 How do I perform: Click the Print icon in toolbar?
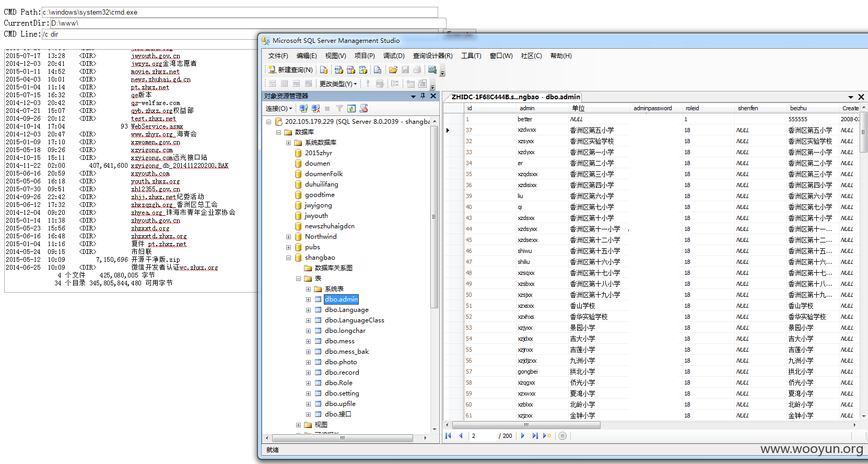(x=417, y=69)
